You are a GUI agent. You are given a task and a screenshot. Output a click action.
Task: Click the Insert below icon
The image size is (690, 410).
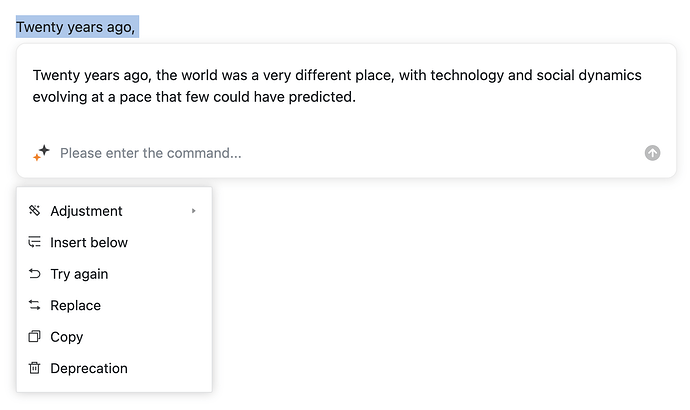(34, 242)
